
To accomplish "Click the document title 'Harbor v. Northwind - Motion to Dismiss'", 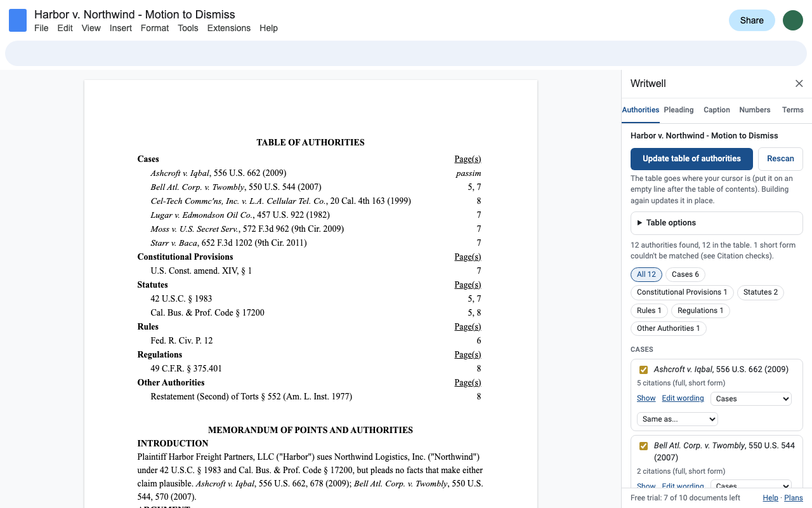I will [x=134, y=15].
